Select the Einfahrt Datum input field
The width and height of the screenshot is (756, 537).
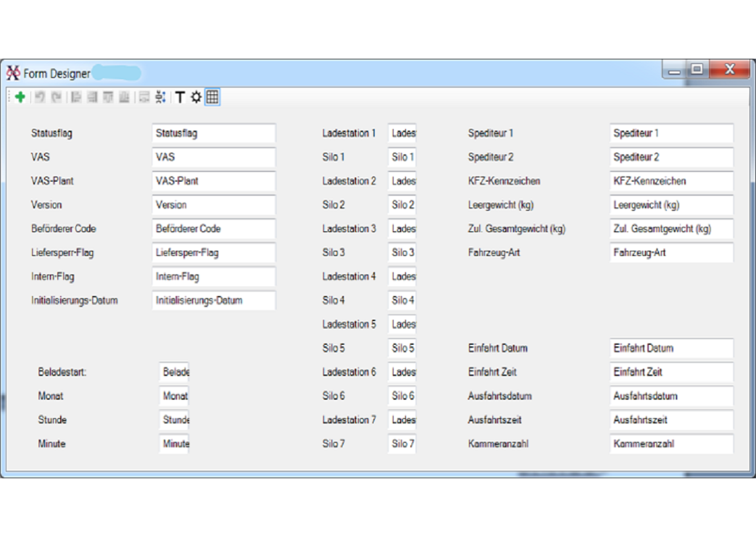tap(671, 348)
